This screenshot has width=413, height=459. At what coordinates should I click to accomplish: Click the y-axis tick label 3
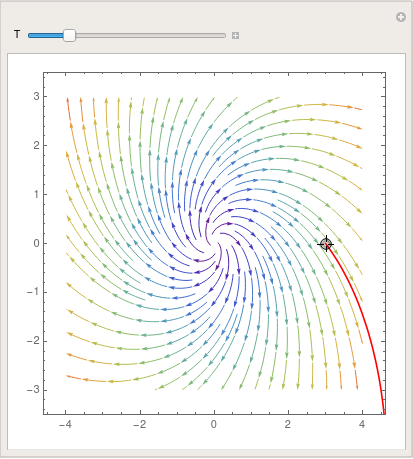pyautogui.click(x=36, y=96)
